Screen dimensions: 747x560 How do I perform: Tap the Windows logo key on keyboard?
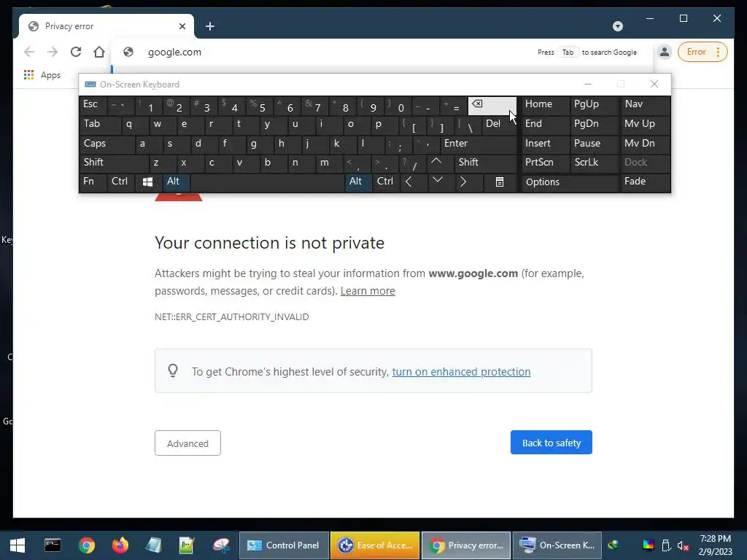[147, 182]
